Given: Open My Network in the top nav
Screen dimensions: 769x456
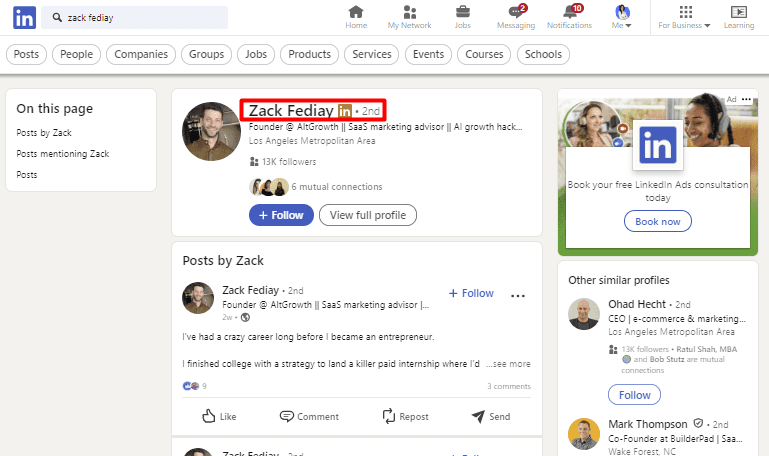Looking at the screenshot, I should tap(410, 17).
